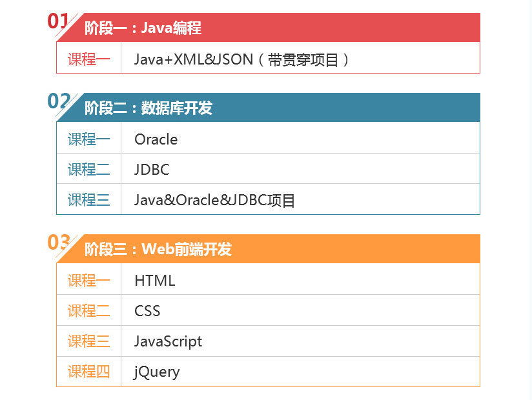This screenshot has width=532, height=400.
Task: Select the 阶段三:Web前端开发 header banner
Action: coord(268,249)
